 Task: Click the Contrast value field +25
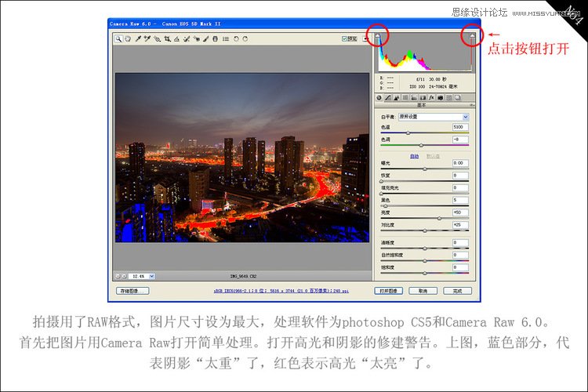pyautogui.click(x=460, y=225)
